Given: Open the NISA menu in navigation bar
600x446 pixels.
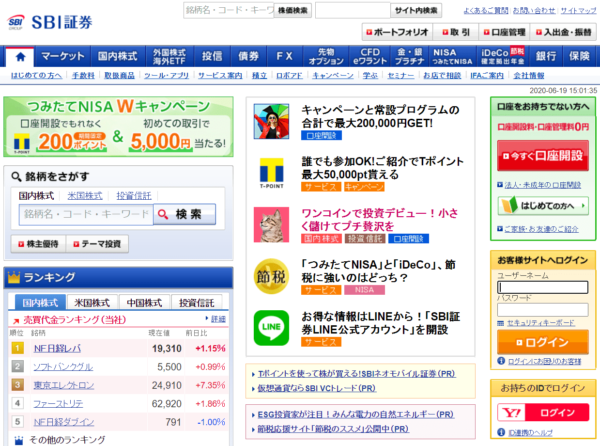Looking at the screenshot, I should pos(451,56).
